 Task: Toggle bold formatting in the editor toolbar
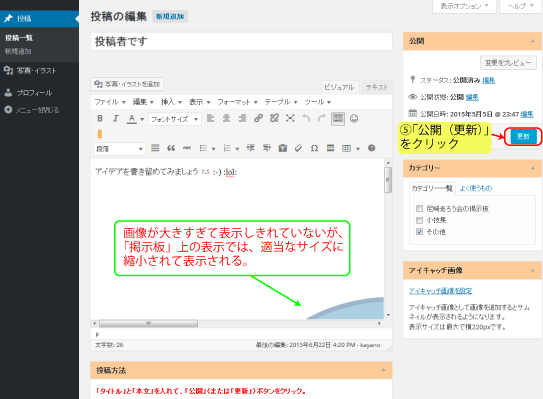(100, 119)
